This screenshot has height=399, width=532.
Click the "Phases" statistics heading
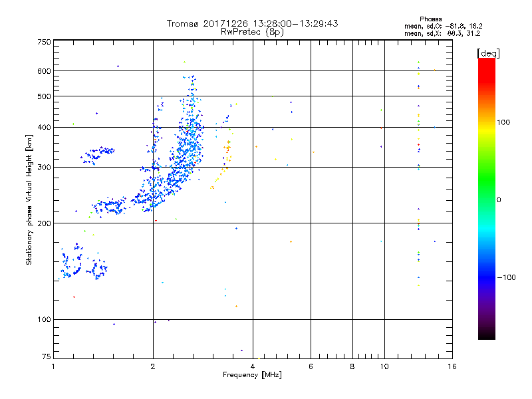pyautogui.click(x=430, y=19)
